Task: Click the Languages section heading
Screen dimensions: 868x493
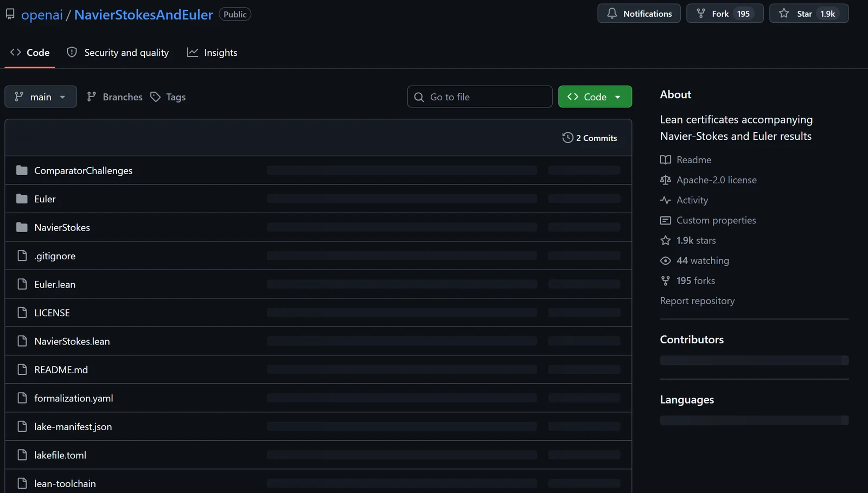Action: pyautogui.click(x=687, y=400)
